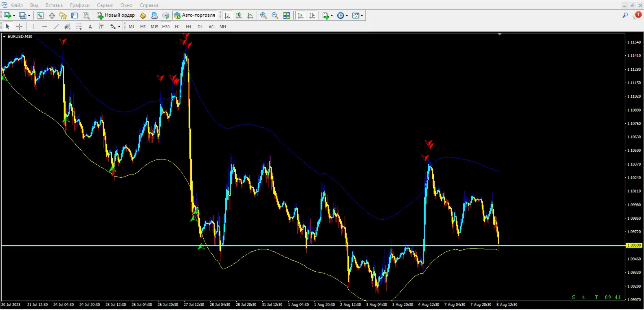This screenshot has width=644, height=310.
Task: Enable chart auto-scroll to latest bar
Action: [301, 15]
